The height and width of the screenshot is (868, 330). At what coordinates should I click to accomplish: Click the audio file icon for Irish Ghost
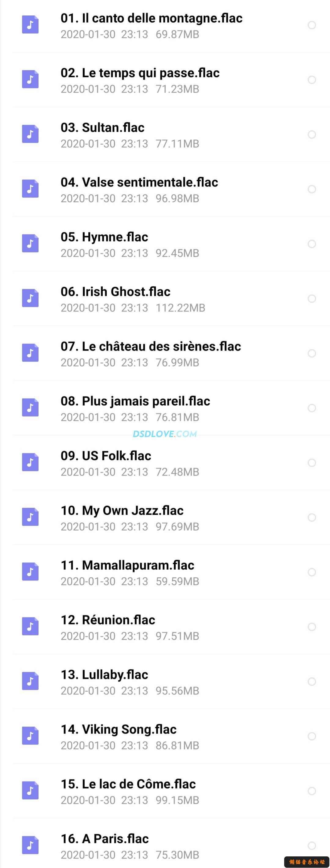tap(30, 298)
